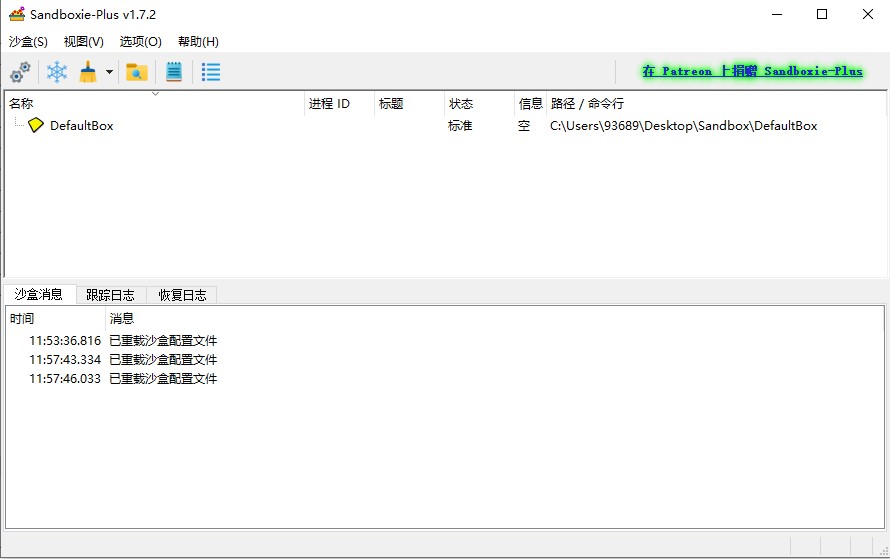Open global settings gear icon
The width and height of the screenshot is (890, 559).
coord(20,72)
